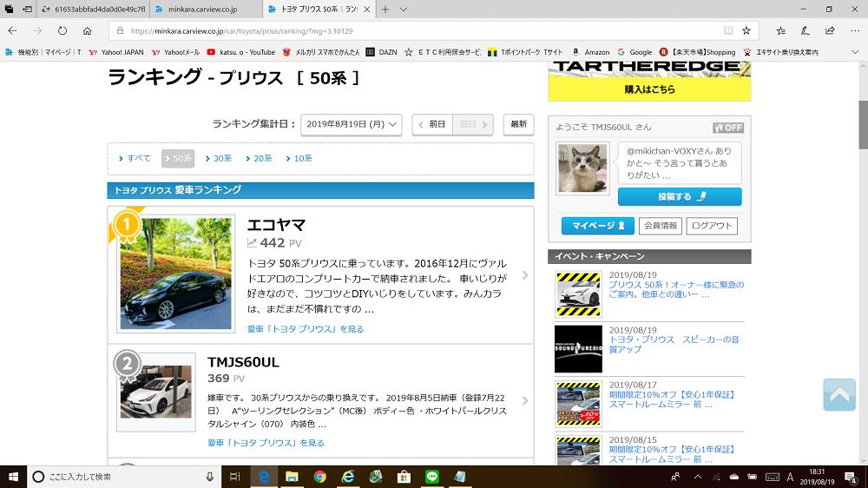Show the tab previews chevron
The width and height of the screenshot is (868, 488).
[404, 10]
